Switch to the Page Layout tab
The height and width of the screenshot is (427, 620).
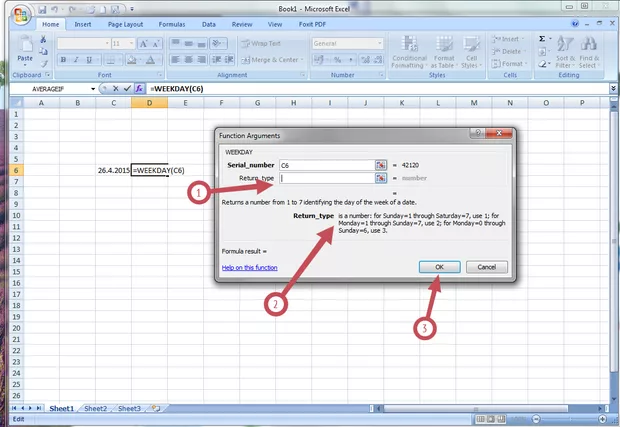pos(125,25)
